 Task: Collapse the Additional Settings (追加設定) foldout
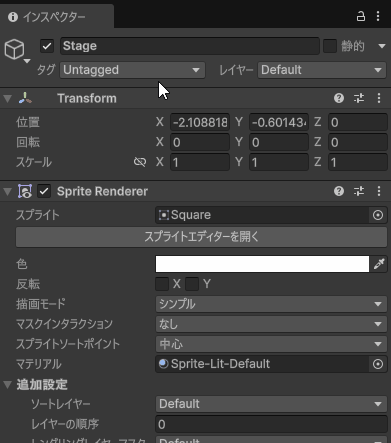click(x=7, y=385)
